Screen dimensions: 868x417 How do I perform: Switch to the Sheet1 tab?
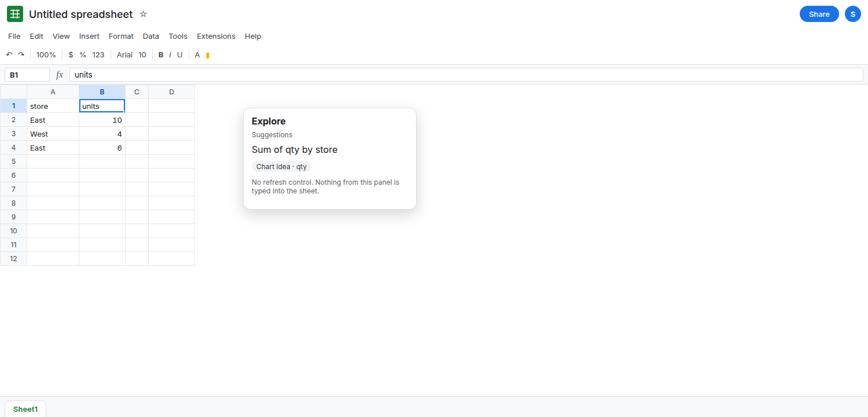click(25, 409)
